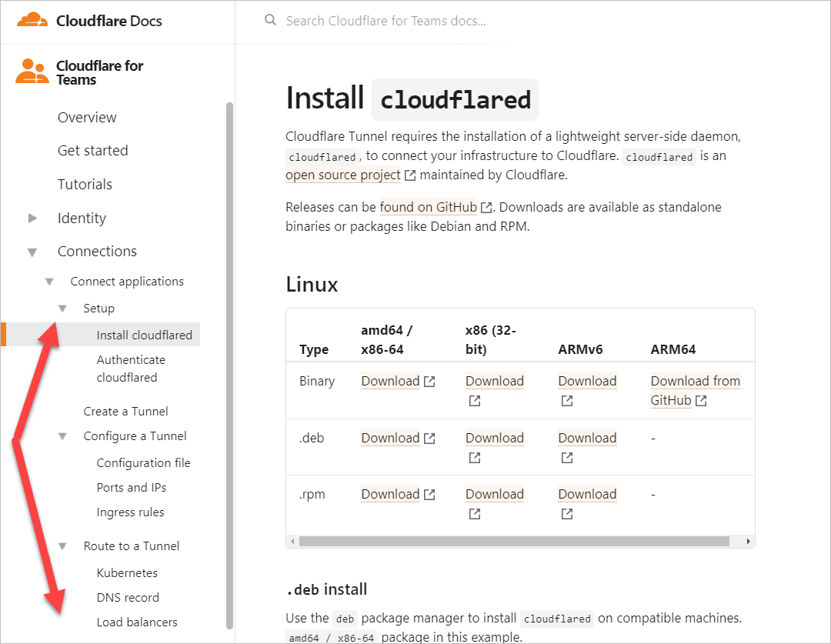Click external icon under .deb x86 Download
Image resolution: width=831 pixels, height=644 pixels.
tap(474, 458)
